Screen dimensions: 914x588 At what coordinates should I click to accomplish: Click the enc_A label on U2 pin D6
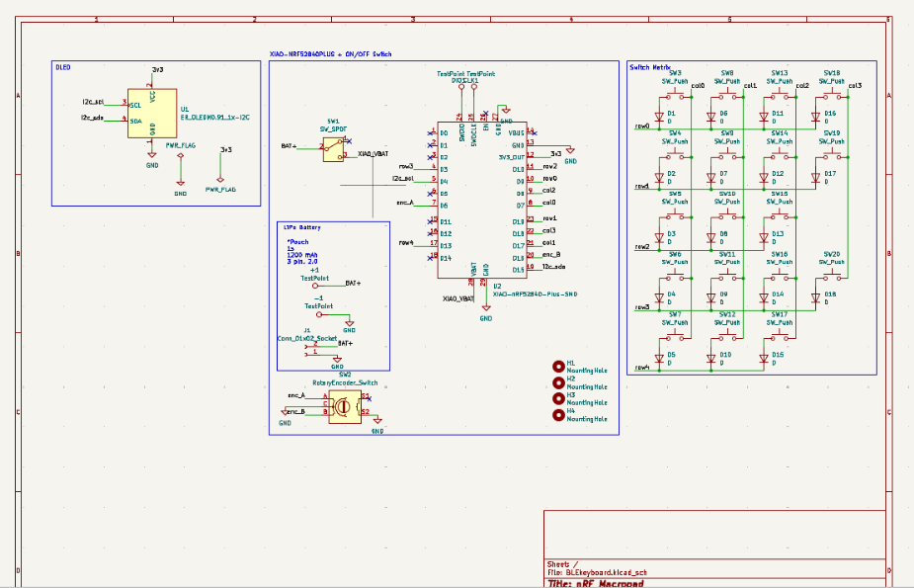[x=404, y=203]
